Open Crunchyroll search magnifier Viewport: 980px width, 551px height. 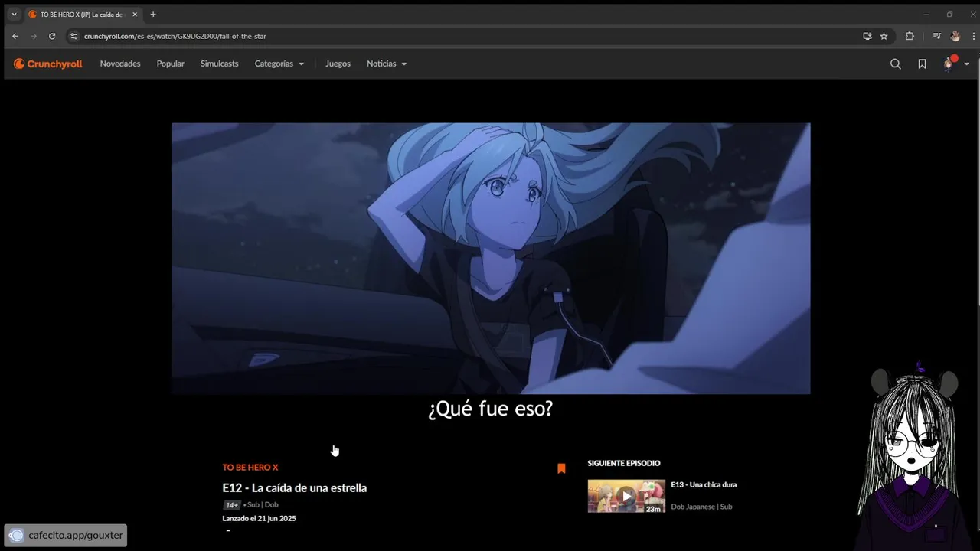895,64
